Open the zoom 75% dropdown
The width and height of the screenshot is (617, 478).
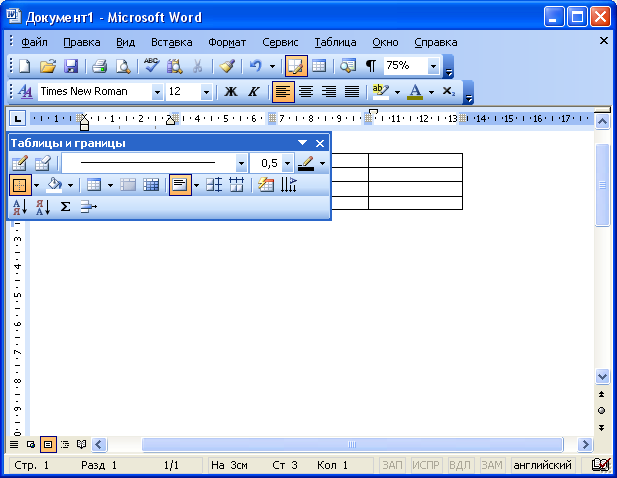point(433,66)
